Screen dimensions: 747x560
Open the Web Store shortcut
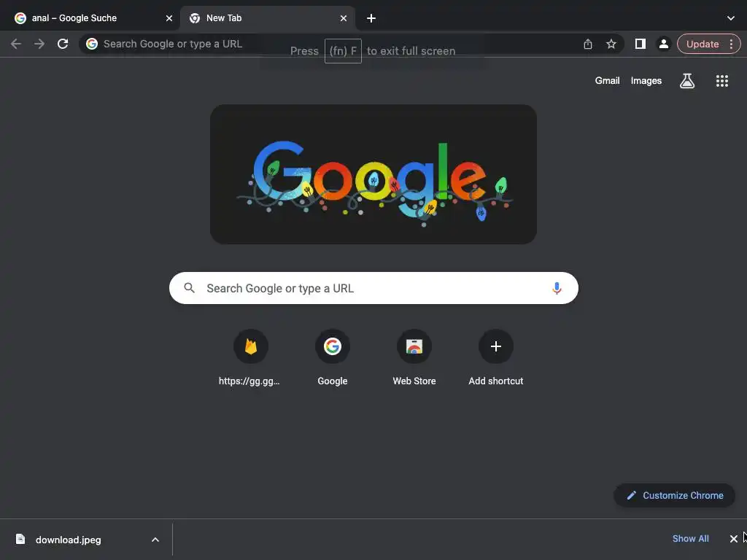(414, 357)
